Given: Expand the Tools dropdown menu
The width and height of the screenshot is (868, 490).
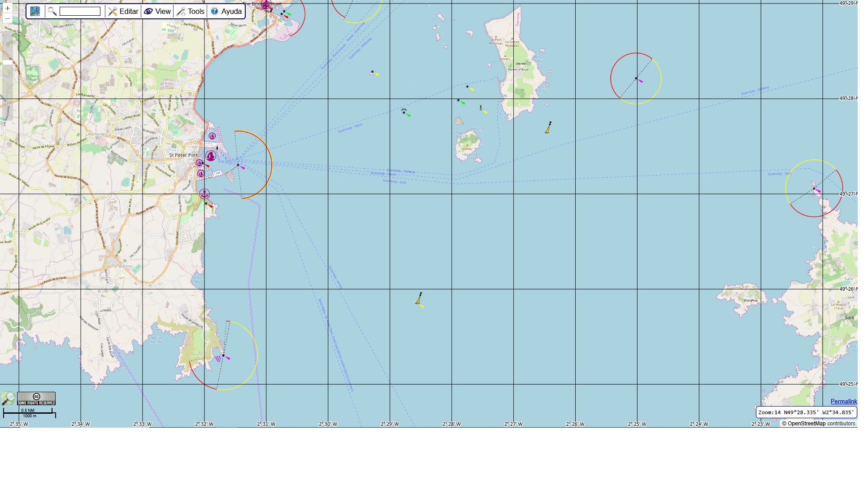Looking at the screenshot, I should 191,11.
